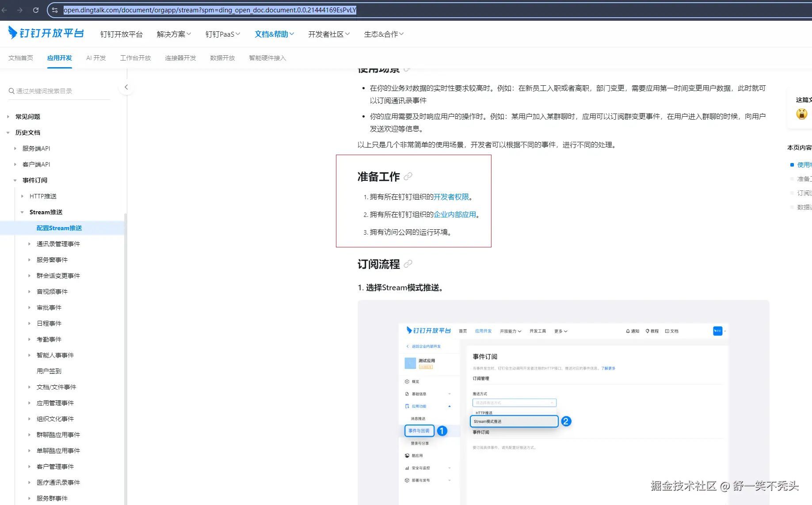The height and width of the screenshot is (505, 812).
Task: Open site information icon in the address bar
Action: pyautogui.click(x=55, y=10)
